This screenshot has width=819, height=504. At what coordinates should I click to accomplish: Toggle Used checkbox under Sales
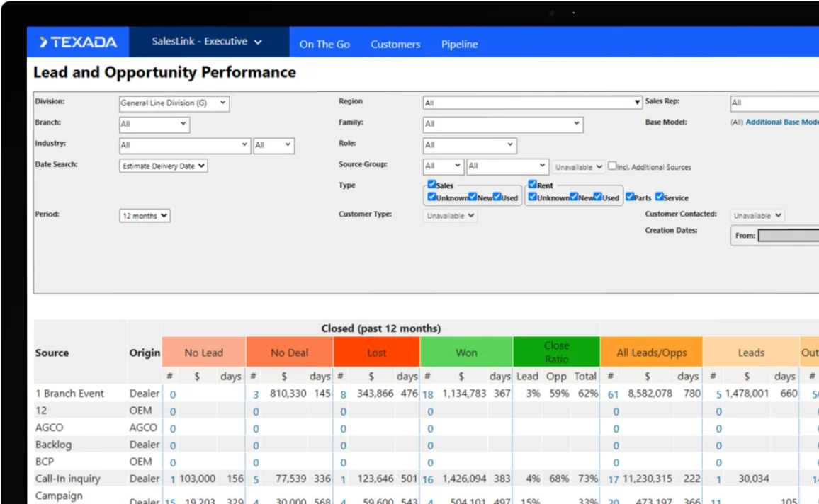[x=497, y=197]
